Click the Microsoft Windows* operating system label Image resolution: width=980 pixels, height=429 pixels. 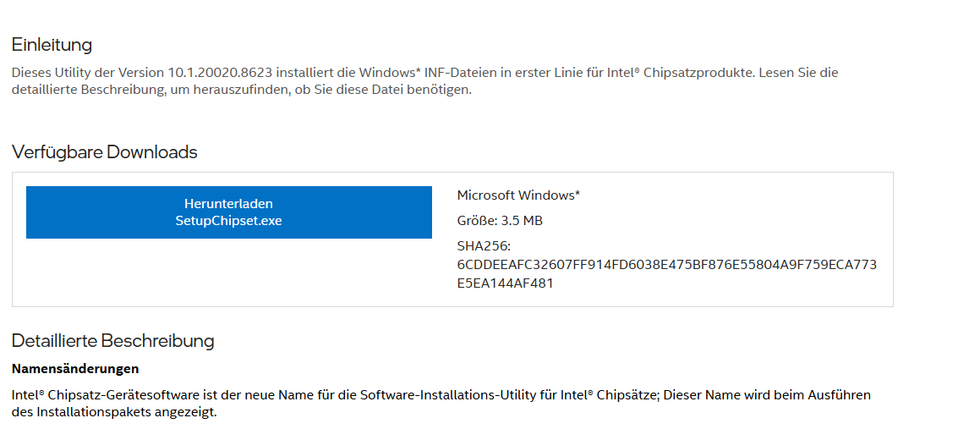click(x=519, y=195)
